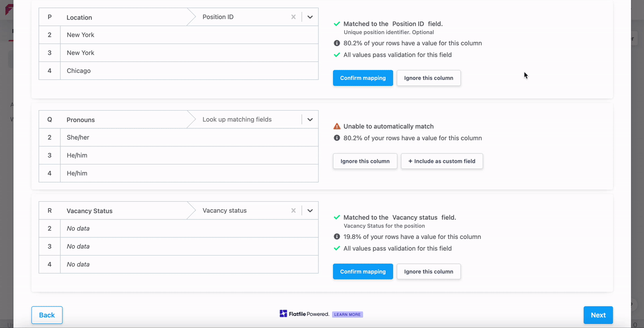Click the Flatfile logo icon

[283, 314]
